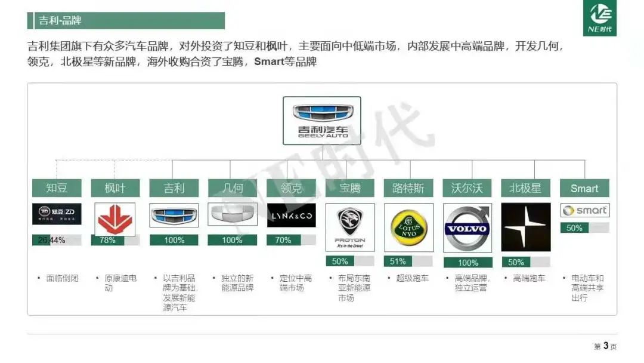
Task: Click the 70% ownership bar
Action: pyautogui.click(x=291, y=240)
